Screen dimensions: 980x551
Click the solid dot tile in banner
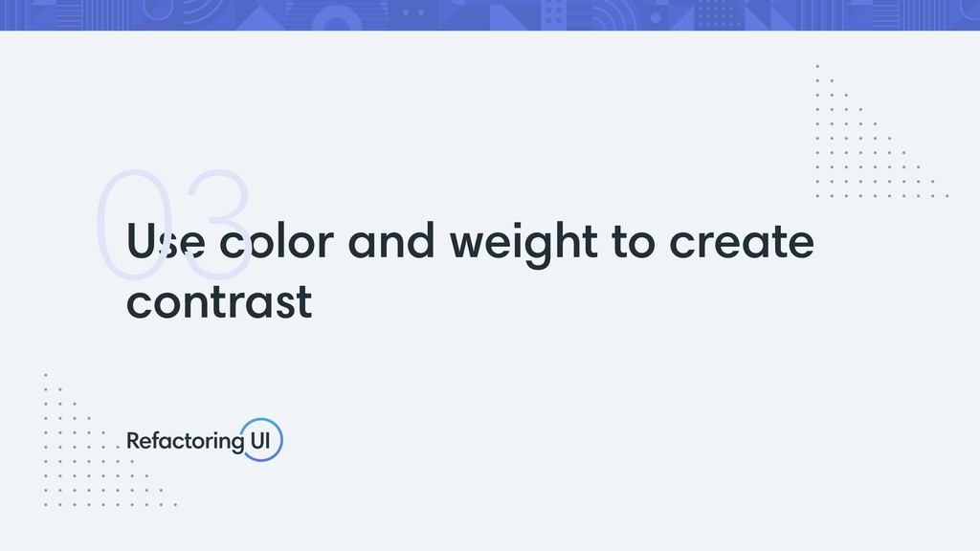[656, 18]
